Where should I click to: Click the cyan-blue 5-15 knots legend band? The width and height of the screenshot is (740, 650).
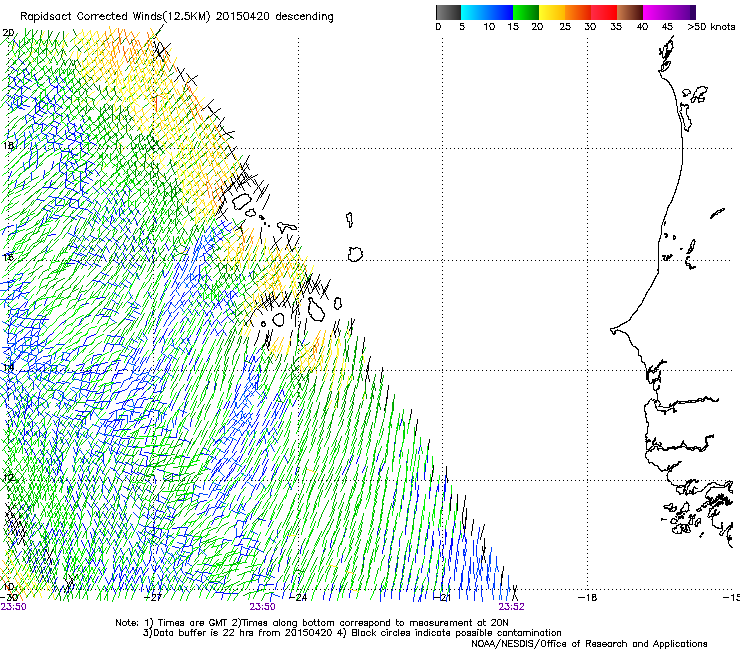(x=487, y=12)
